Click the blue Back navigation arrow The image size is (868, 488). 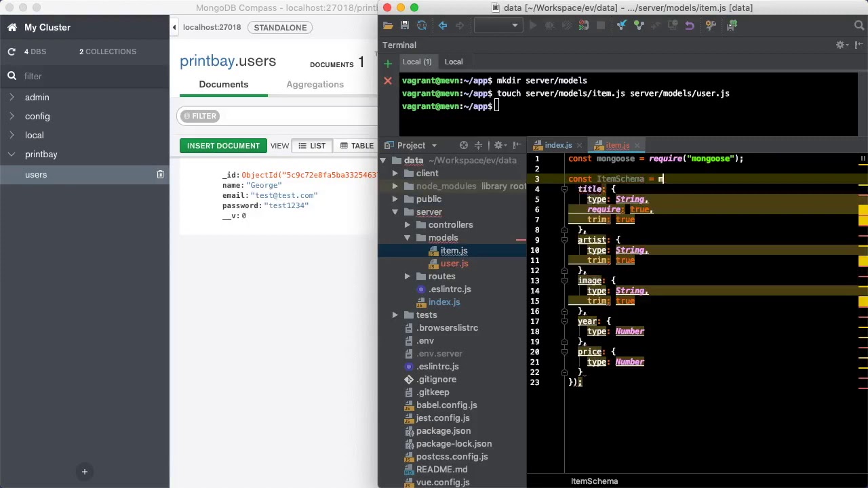[443, 26]
